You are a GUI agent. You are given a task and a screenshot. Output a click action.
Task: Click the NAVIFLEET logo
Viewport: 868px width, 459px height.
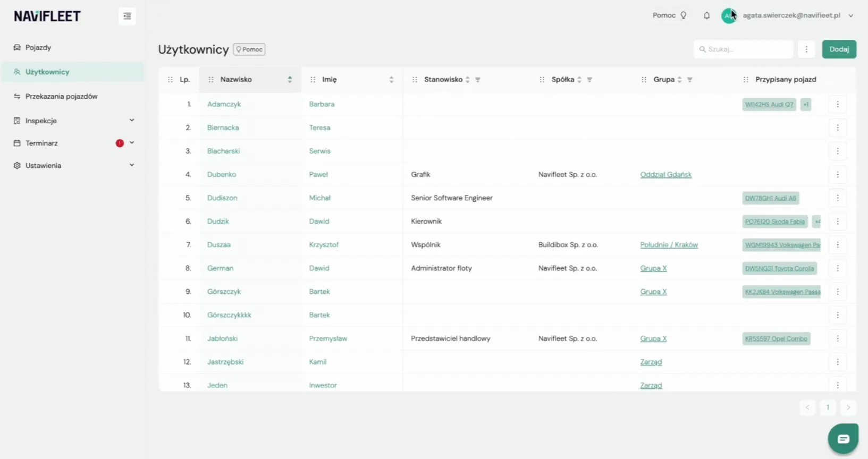click(x=47, y=16)
